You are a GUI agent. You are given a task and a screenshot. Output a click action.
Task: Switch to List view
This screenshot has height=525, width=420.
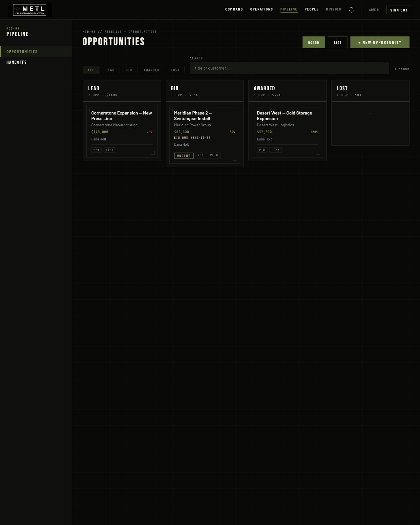click(x=338, y=42)
